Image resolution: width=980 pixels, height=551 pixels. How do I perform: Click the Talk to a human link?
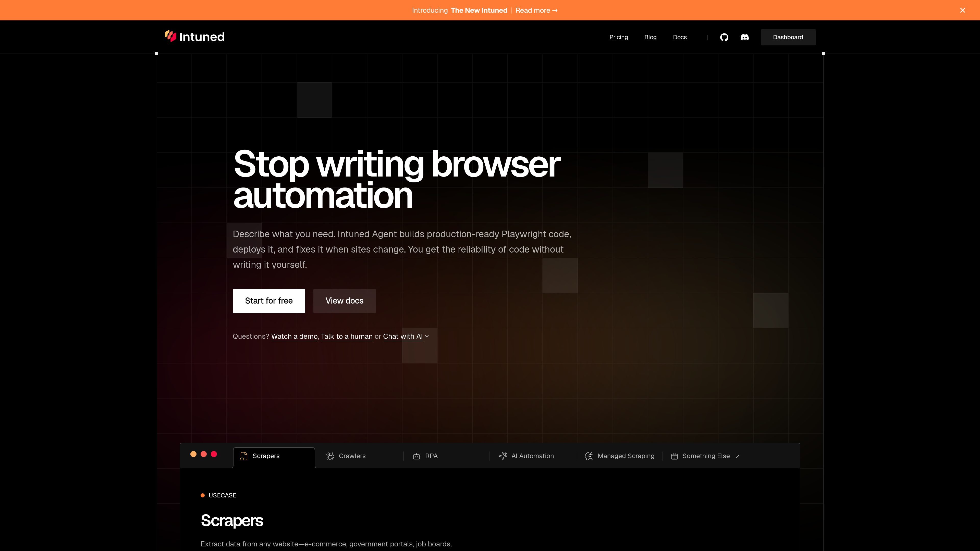[x=347, y=336]
